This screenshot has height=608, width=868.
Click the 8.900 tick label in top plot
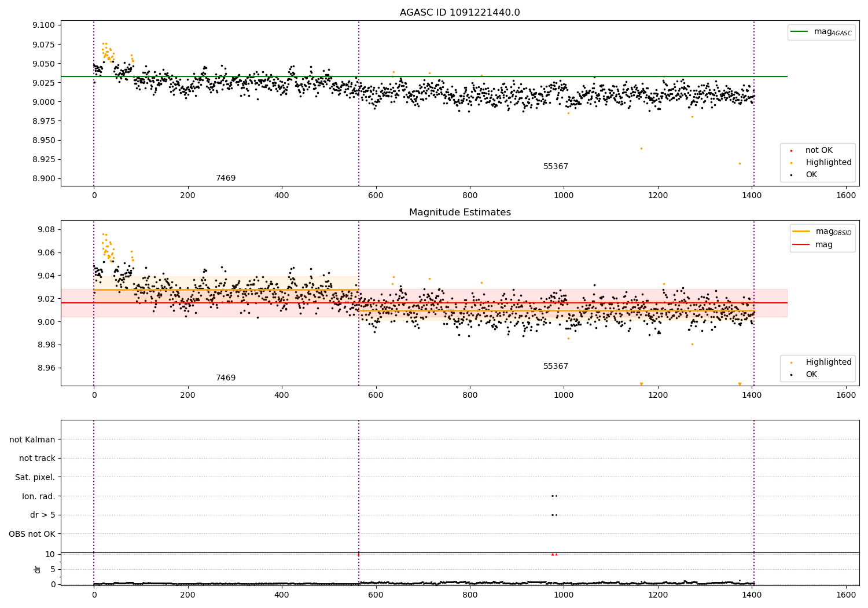43,179
